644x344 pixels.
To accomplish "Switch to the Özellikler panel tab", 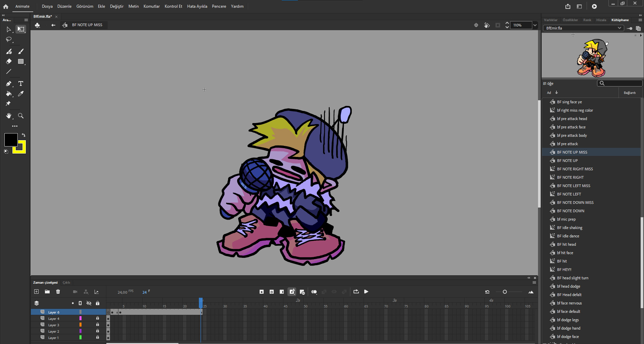I will tap(570, 20).
